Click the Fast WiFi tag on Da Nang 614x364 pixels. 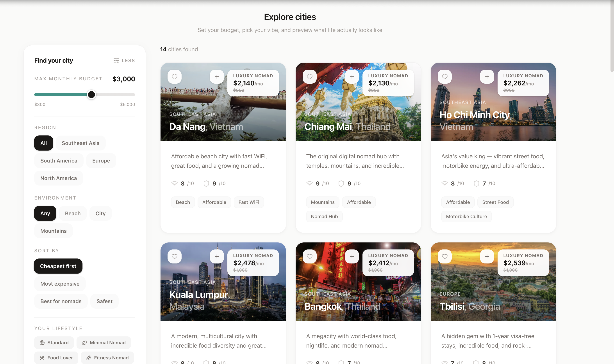pos(249,202)
